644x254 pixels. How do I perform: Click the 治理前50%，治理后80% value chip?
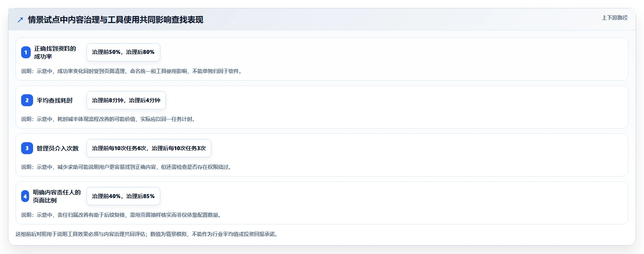[x=123, y=52]
